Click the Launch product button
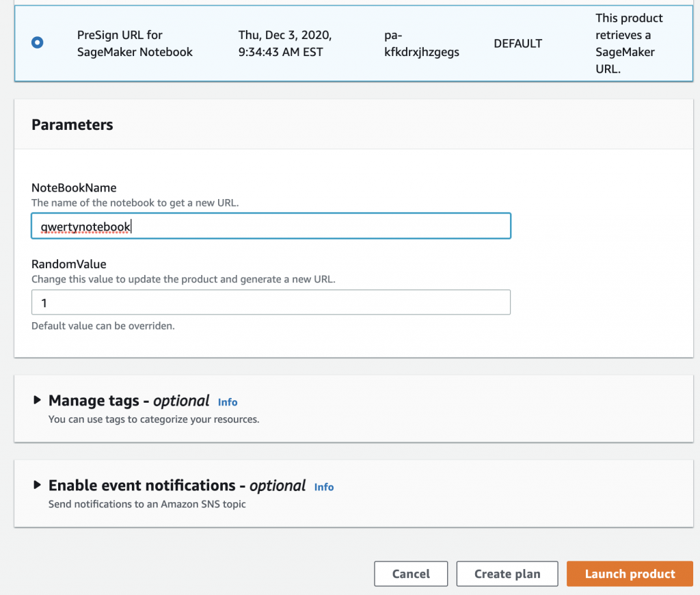The width and height of the screenshot is (700, 595). pyautogui.click(x=629, y=574)
